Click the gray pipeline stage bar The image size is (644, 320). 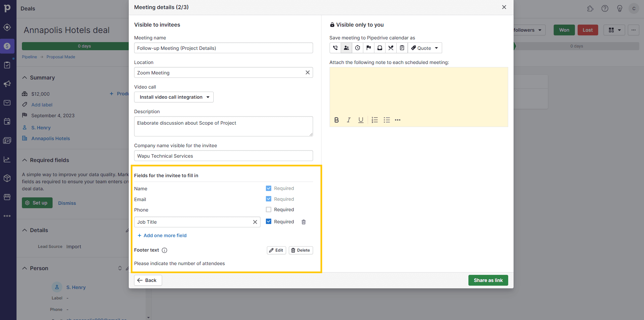point(577,46)
